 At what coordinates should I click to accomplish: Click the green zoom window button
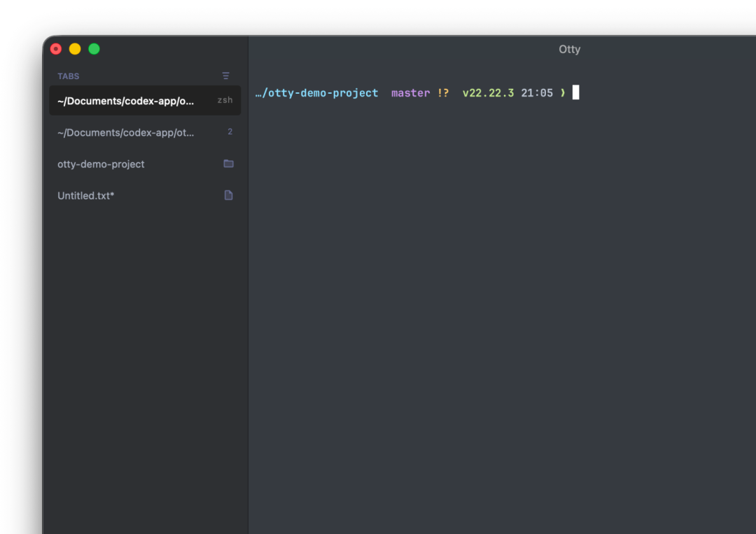click(94, 49)
